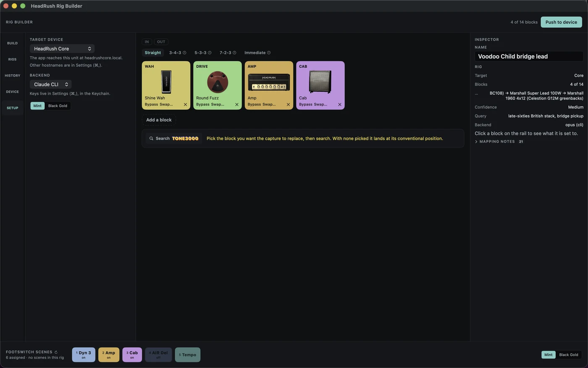The image size is (588, 368).
Task: Select the 5-3-3 layout tab
Action: [x=200, y=53]
